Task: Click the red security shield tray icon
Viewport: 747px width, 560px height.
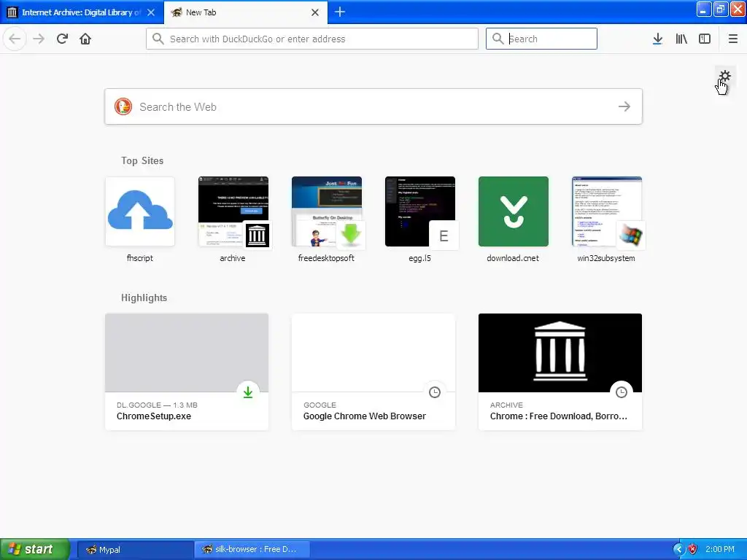Action: pyautogui.click(x=693, y=549)
